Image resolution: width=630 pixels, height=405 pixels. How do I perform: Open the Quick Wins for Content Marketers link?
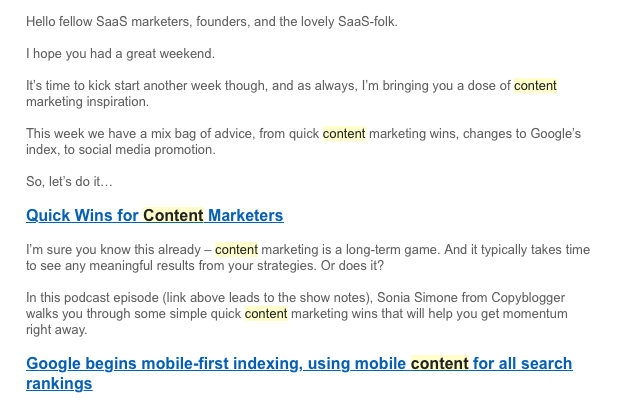click(x=155, y=216)
